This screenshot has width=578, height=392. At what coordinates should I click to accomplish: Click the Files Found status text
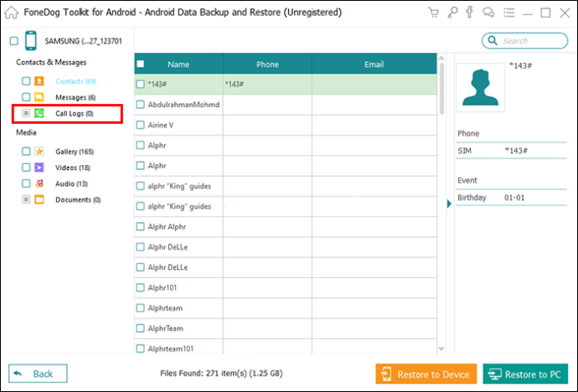click(221, 374)
